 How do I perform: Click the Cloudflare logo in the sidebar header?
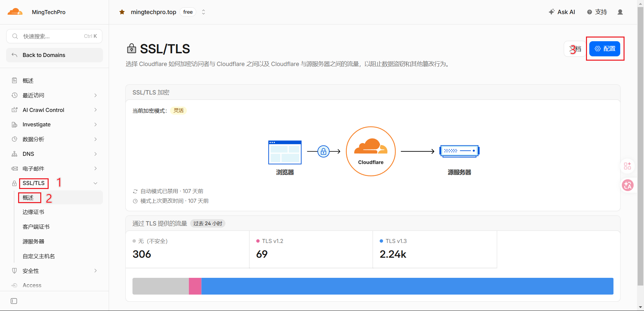15,12
